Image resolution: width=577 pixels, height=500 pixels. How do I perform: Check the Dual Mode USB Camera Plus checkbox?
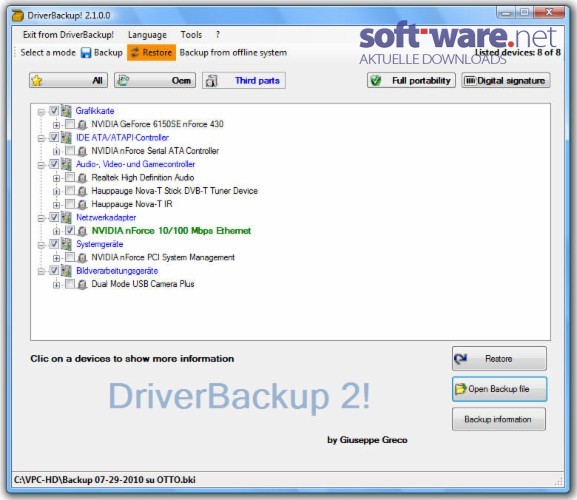coord(70,284)
